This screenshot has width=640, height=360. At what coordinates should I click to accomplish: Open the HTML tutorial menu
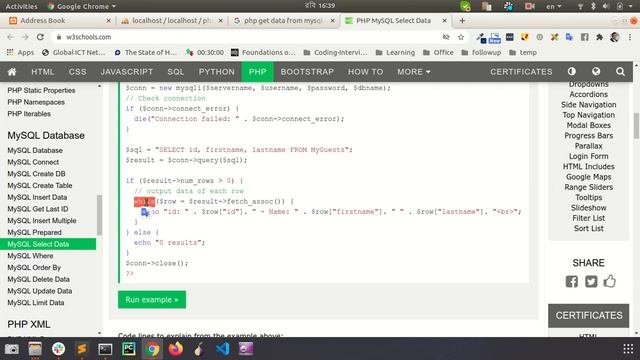coord(43,72)
